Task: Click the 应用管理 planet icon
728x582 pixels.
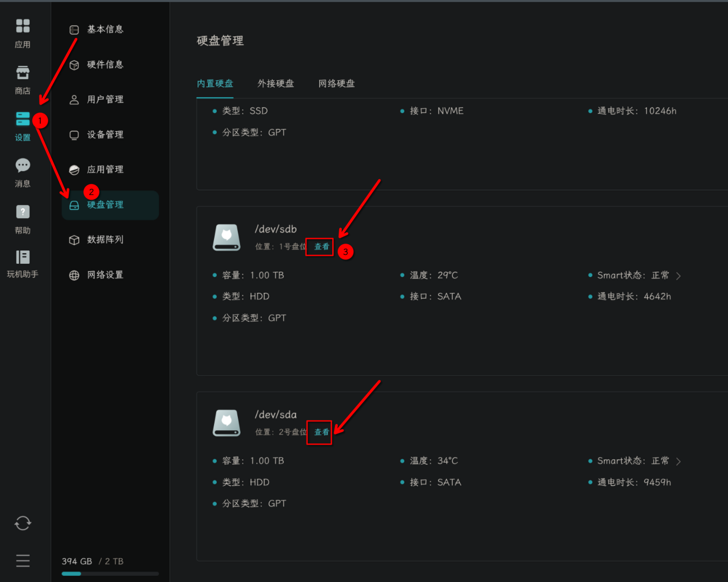Action: tap(74, 170)
